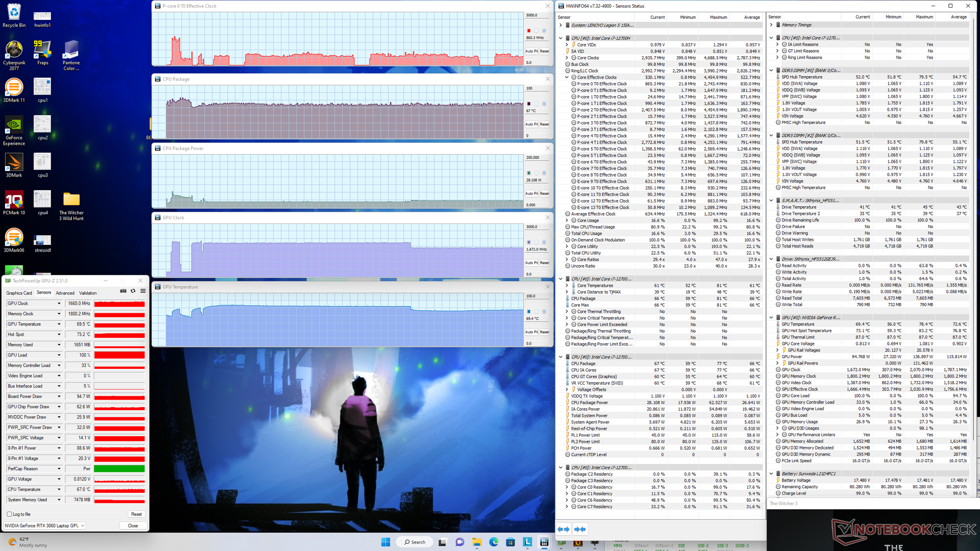Enable Log to file checkbox
This screenshot has height=551, width=980.
10,514
